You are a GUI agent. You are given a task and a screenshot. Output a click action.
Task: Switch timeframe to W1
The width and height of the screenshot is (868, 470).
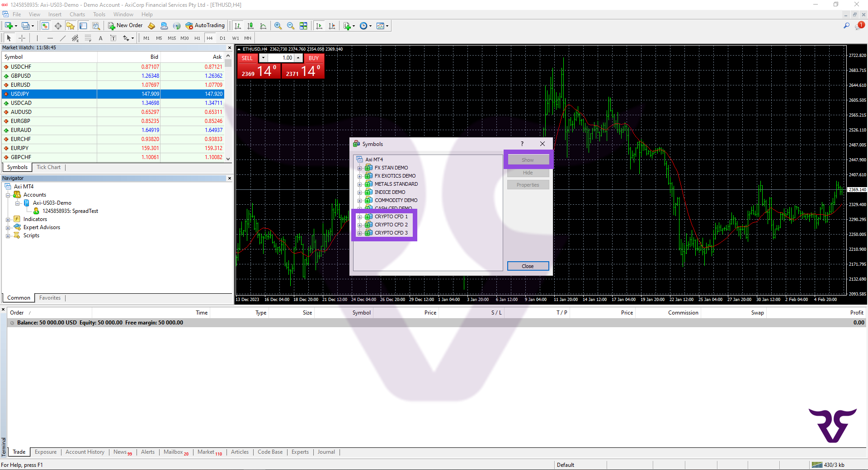coord(236,38)
